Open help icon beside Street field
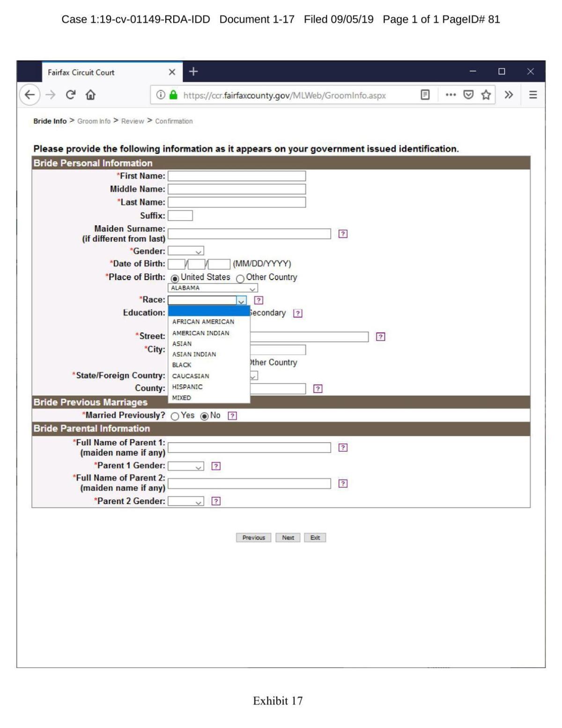Viewport: 562px width, 728px height. [x=381, y=337]
